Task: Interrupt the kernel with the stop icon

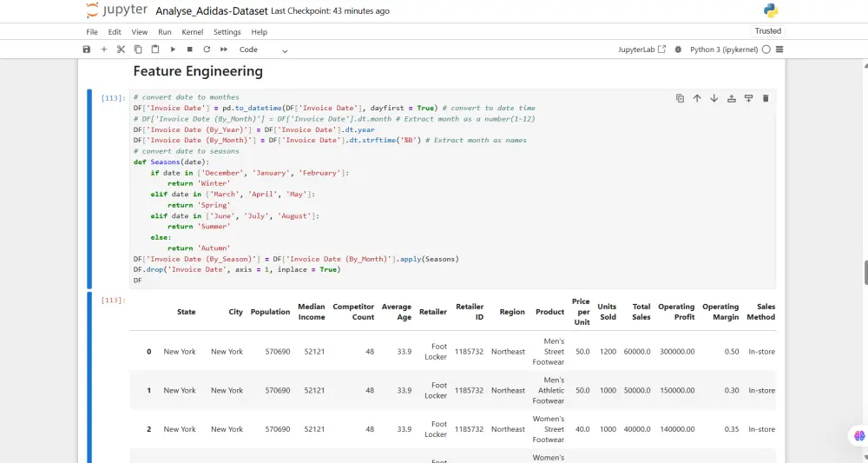Action: 189,50
